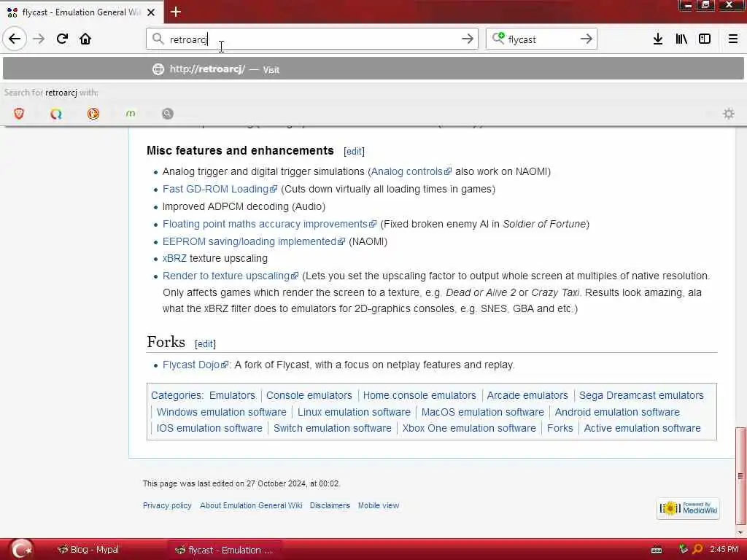The width and height of the screenshot is (747, 560).
Task: Open the Arcade emulators category
Action: 527,395
